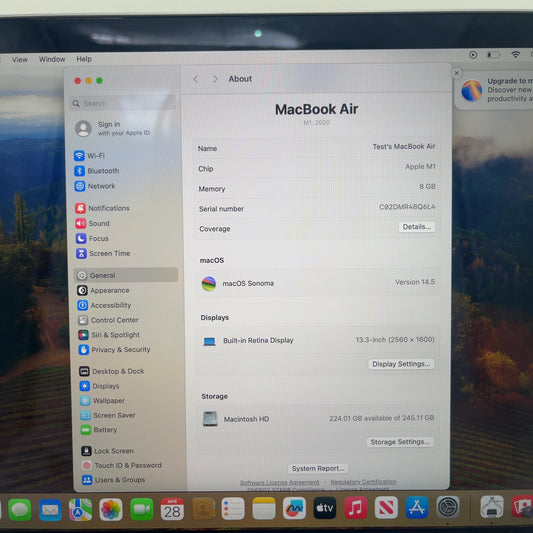Open Notes from the Dock

tap(264, 509)
